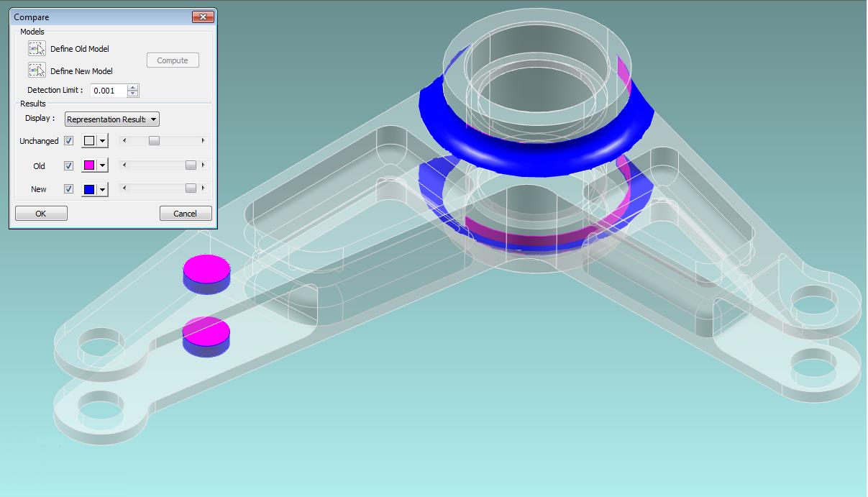The width and height of the screenshot is (868, 497).
Task: Click the 'Detection Limit :' label
Action: tap(55, 91)
